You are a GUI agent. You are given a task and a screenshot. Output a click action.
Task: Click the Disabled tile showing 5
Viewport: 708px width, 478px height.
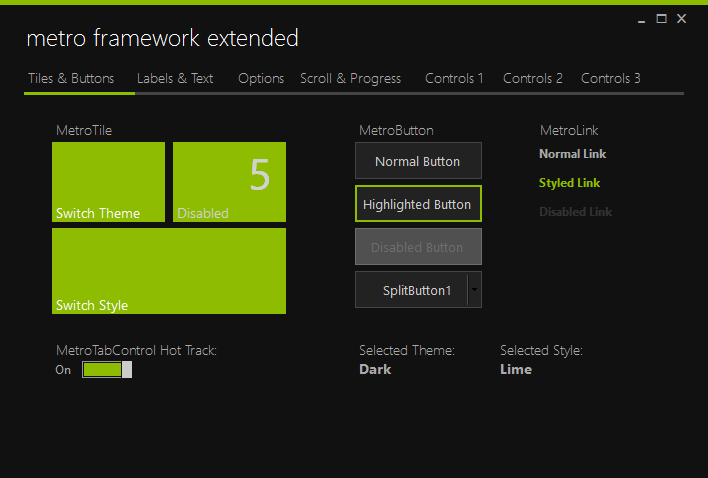(x=229, y=182)
